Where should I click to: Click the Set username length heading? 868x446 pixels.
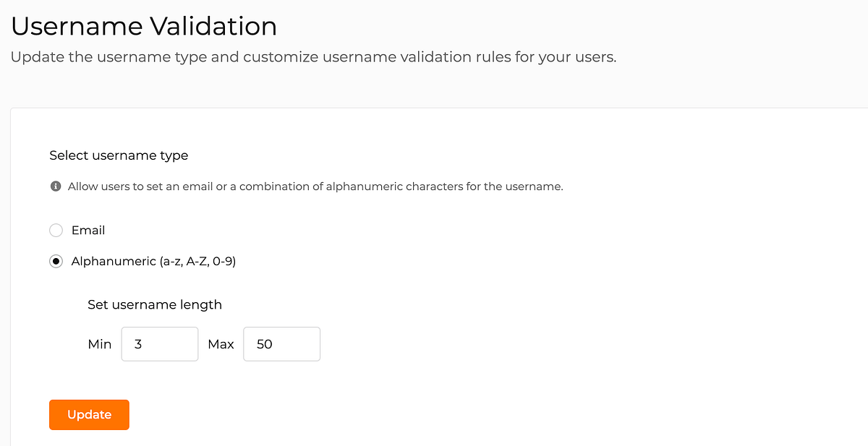click(155, 304)
